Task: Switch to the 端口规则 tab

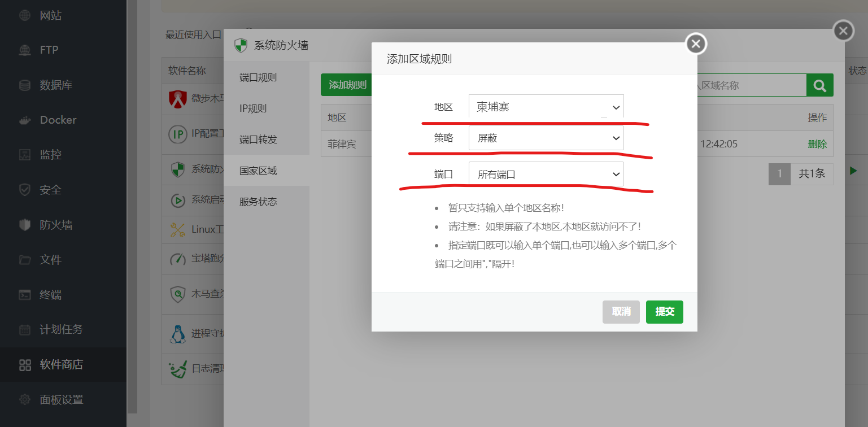Action: point(267,77)
